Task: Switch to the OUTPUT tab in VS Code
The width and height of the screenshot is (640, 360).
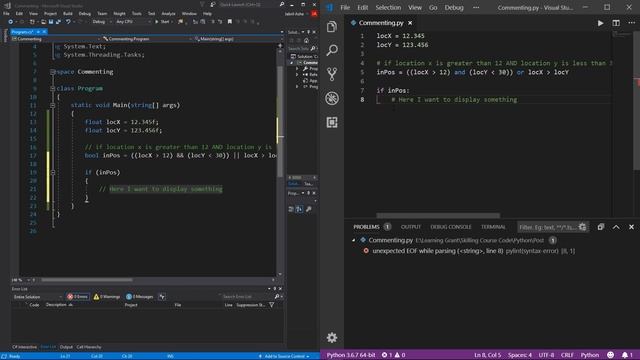Action: [411, 227]
